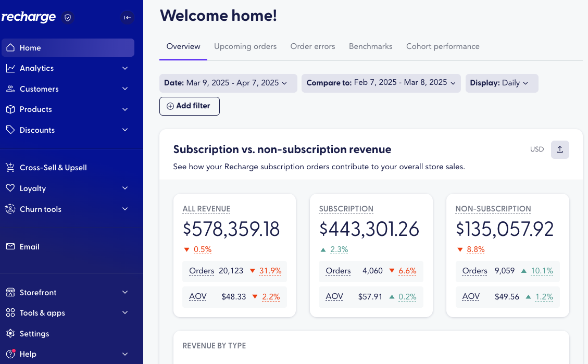
Task: Click the Orders label in Subscription card
Action: point(338,271)
